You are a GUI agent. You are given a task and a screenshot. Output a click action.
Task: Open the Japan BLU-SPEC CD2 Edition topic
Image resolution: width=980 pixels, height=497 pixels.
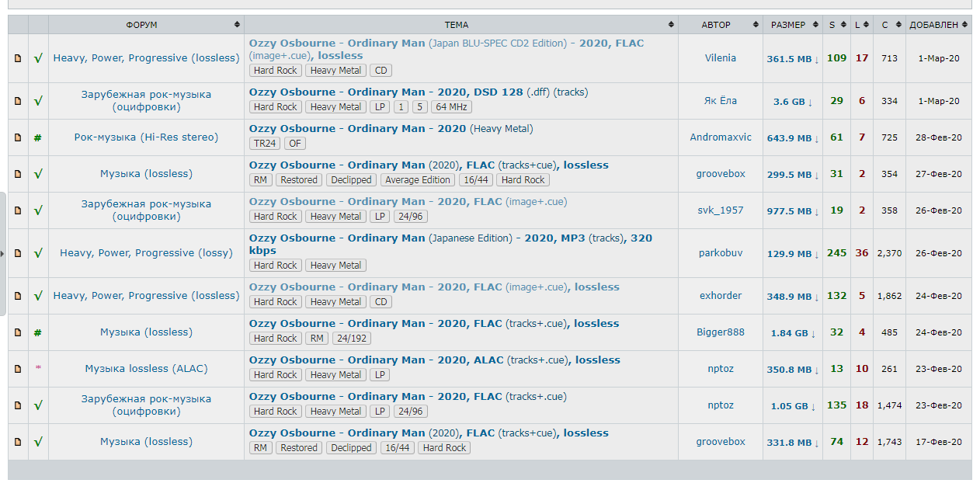click(447, 49)
